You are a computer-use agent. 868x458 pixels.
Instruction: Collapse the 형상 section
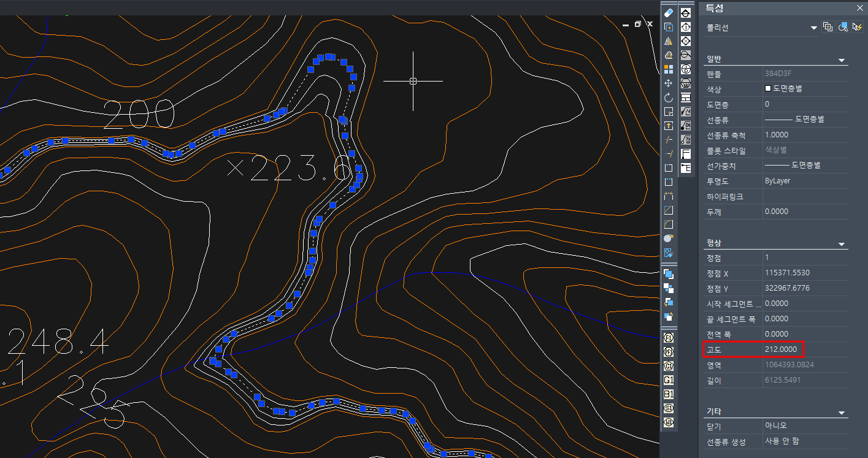[x=842, y=244]
